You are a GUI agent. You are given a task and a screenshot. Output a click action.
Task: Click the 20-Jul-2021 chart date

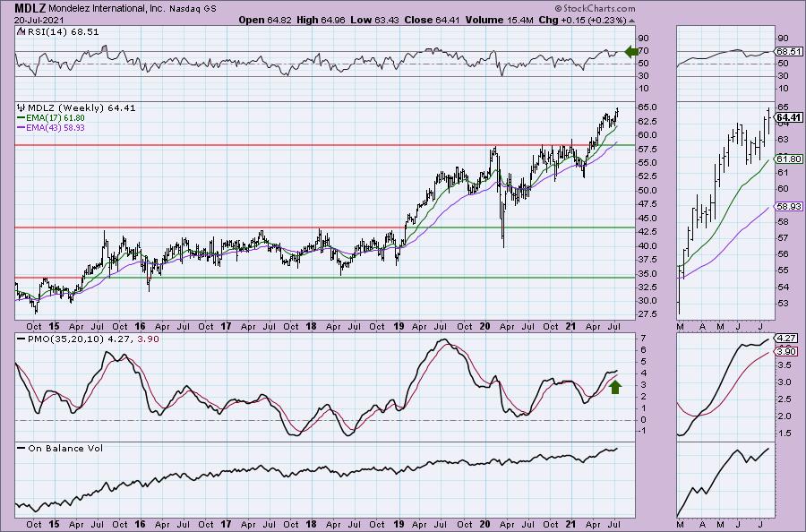(39, 21)
